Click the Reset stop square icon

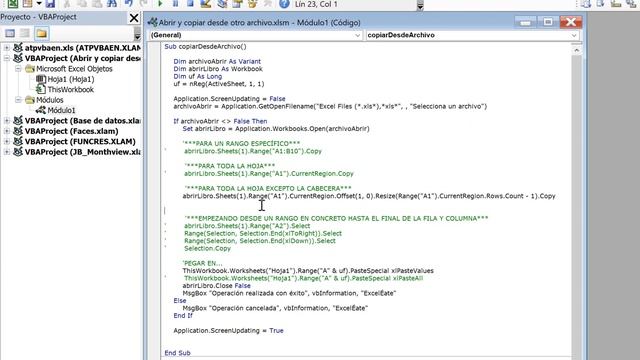click(x=190, y=4)
